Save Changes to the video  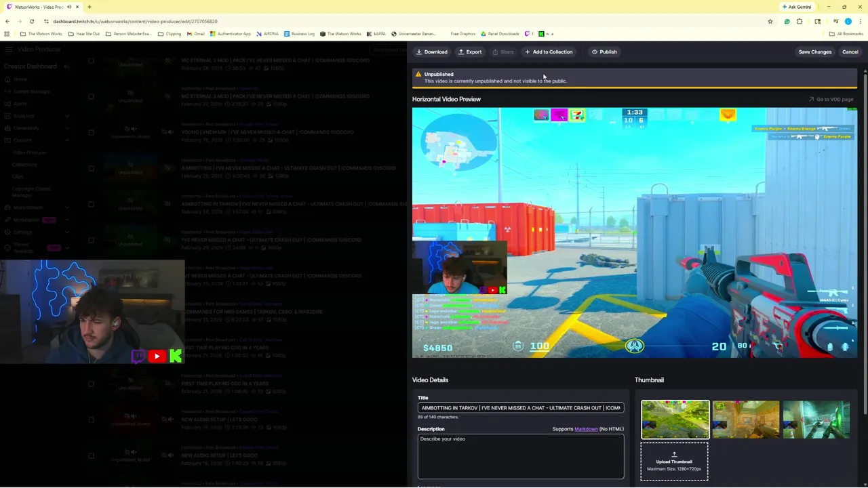click(x=814, y=52)
